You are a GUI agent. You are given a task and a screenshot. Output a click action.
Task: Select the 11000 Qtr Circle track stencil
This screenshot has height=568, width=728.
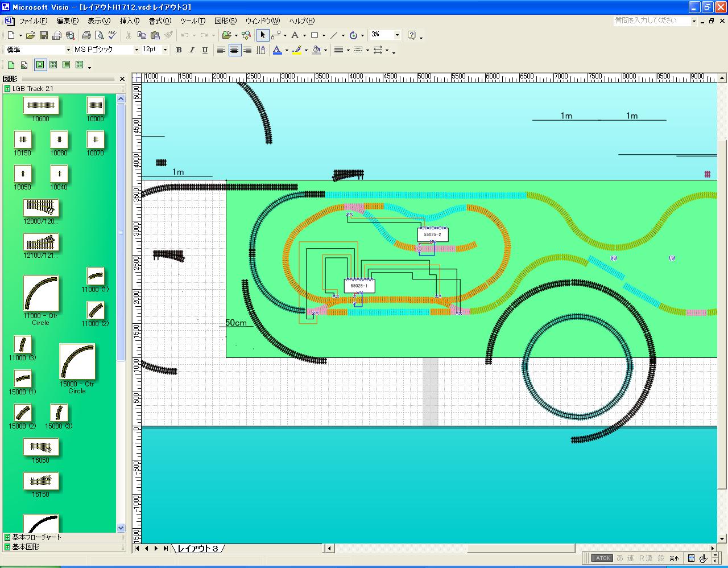click(40, 294)
